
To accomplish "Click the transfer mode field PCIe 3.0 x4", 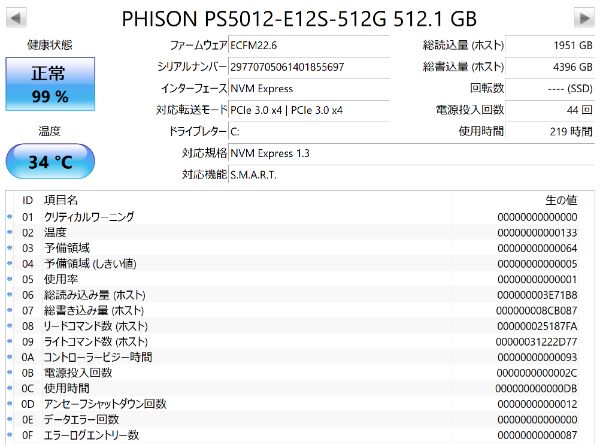I will [309, 110].
